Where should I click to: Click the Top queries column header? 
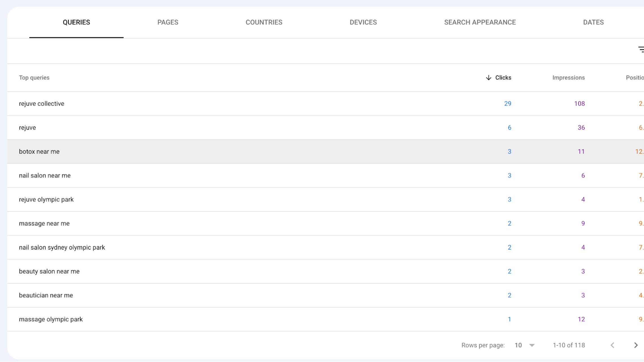click(34, 77)
